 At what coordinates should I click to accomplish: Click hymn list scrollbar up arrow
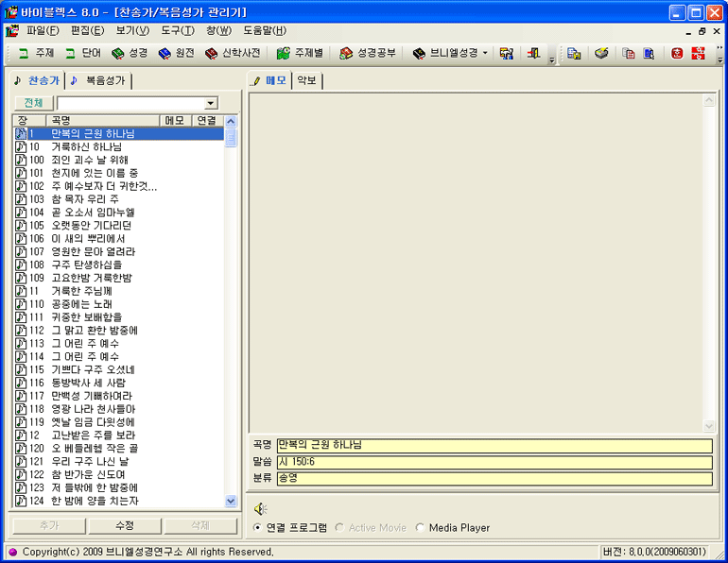tap(231, 122)
